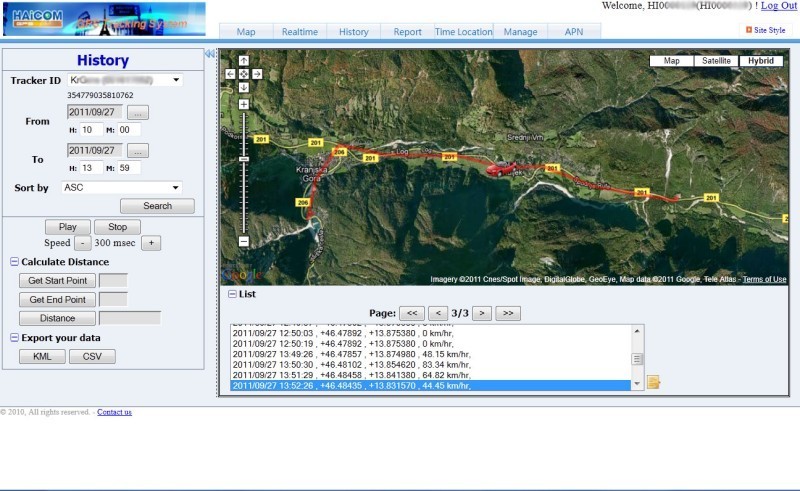Click the Site Style icon

point(749,30)
